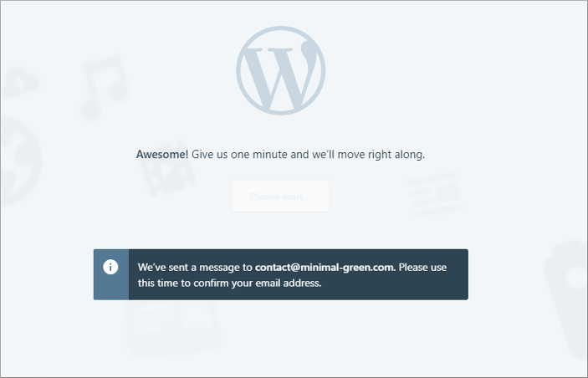
Task: Click the contact@minimal-green.com email address
Action: click(x=325, y=268)
